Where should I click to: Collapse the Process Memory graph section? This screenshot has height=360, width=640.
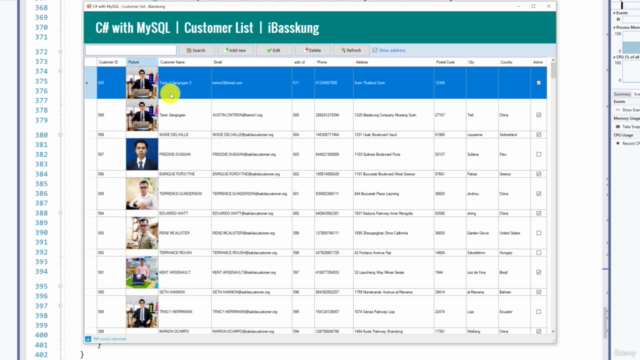click(614, 27)
